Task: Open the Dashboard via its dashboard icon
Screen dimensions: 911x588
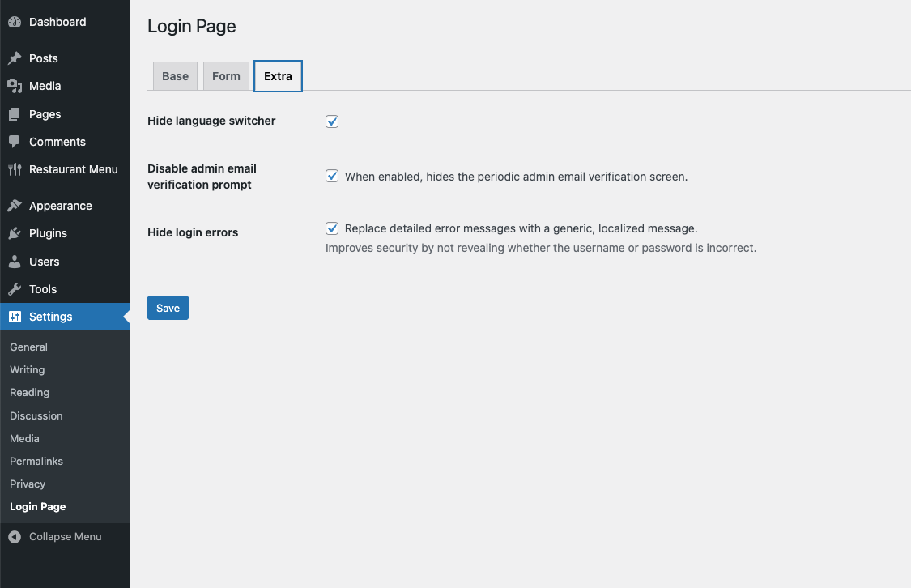Action: 15,21
